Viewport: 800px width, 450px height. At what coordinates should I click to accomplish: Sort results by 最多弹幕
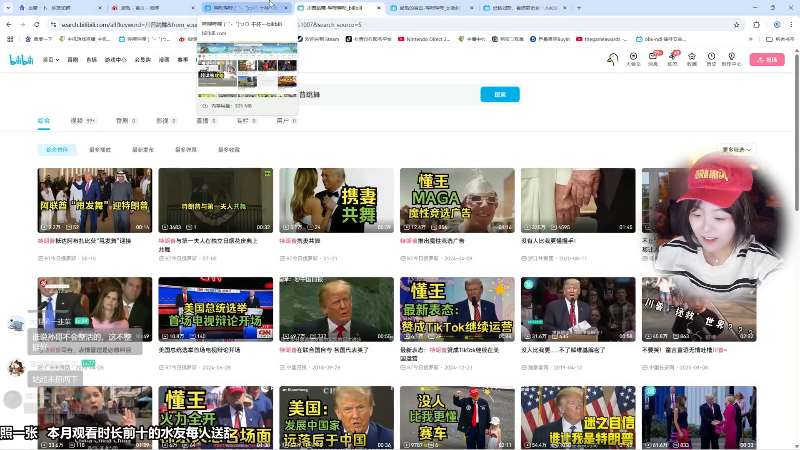pyautogui.click(x=186, y=149)
